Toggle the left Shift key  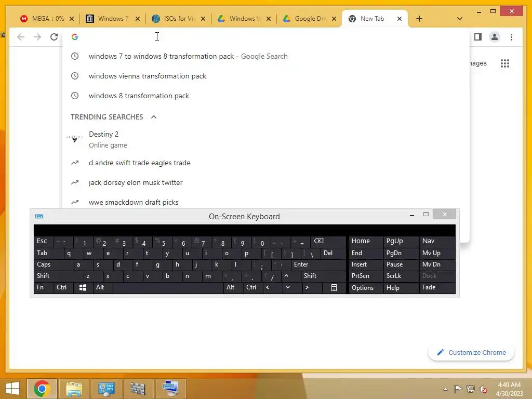58,276
